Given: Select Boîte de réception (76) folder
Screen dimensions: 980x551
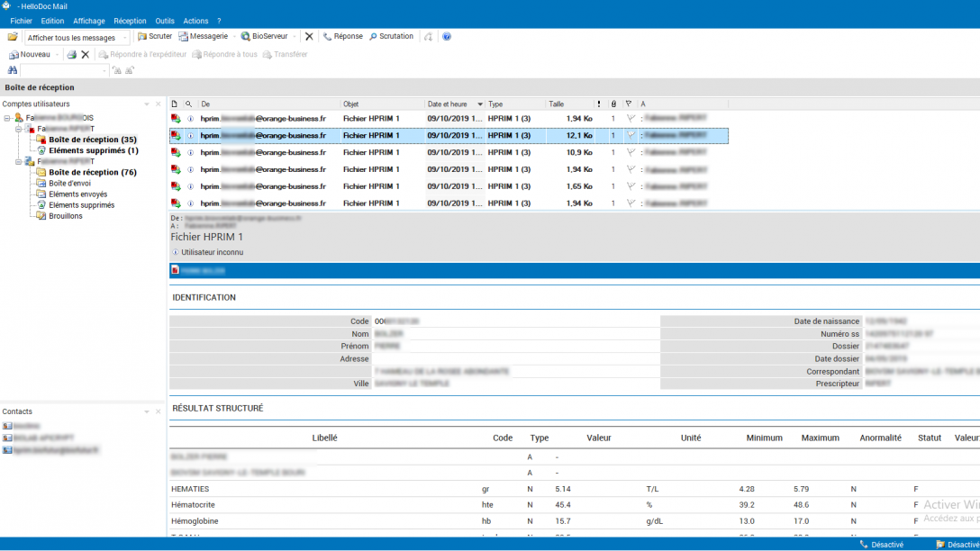Looking at the screenshot, I should click(92, 172).
